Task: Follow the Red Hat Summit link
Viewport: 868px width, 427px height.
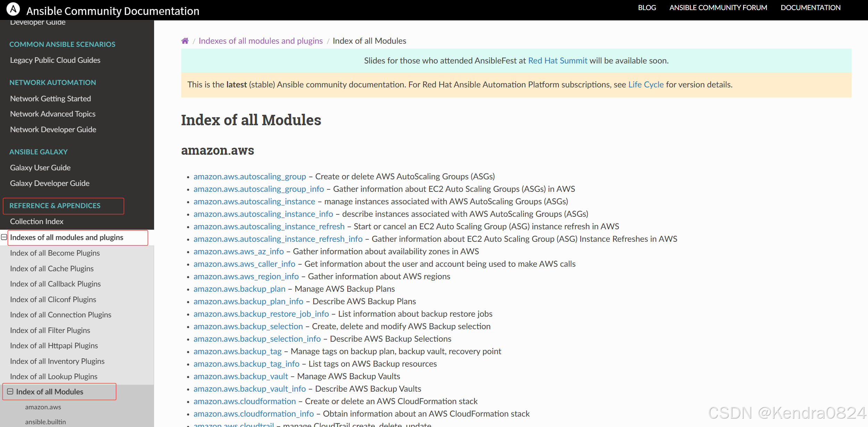Action: (x=557, y=61)
